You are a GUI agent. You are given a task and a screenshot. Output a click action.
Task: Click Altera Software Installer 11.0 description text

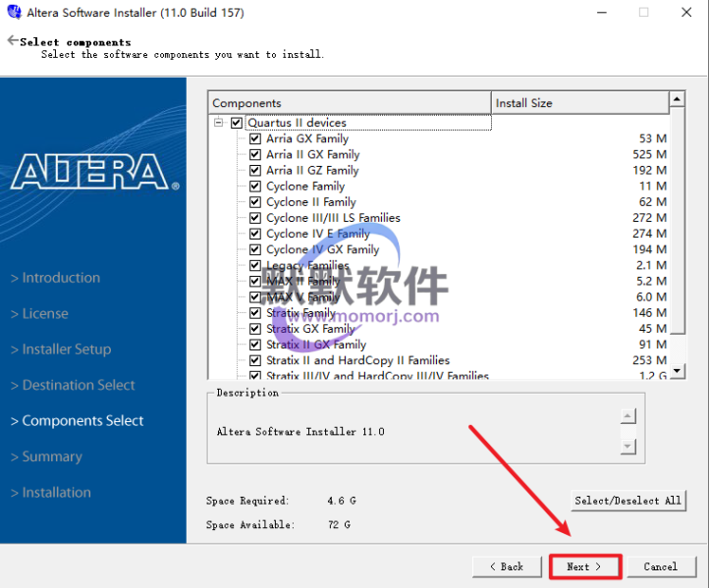(x=300, y=432)
